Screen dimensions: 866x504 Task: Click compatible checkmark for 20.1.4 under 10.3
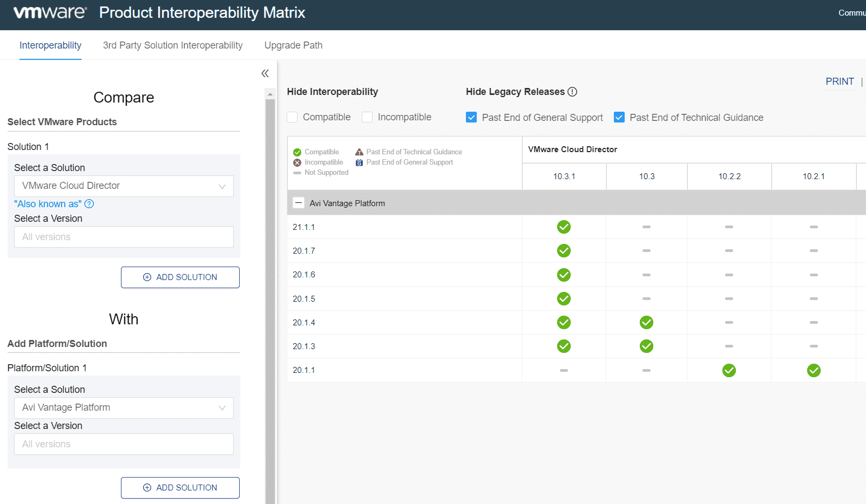click(x=646, y=323)
